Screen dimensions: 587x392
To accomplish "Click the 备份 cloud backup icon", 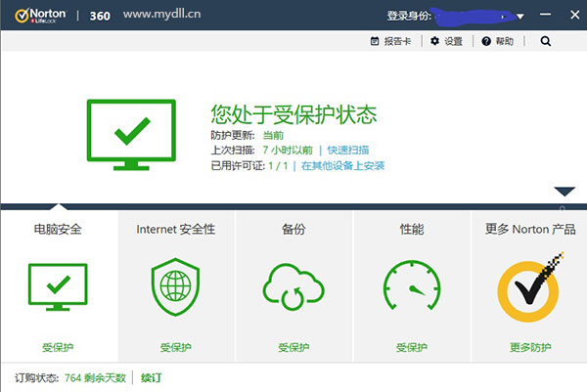I will pyautogui.click(x=293, y=286).
